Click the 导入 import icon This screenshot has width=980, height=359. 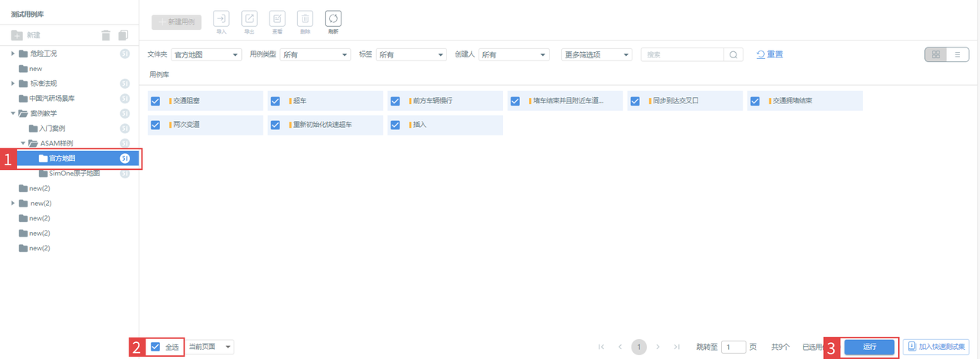point(221,19)
